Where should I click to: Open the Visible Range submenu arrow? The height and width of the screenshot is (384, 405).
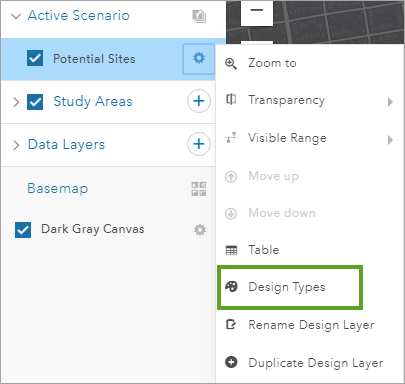click(390, 140)
